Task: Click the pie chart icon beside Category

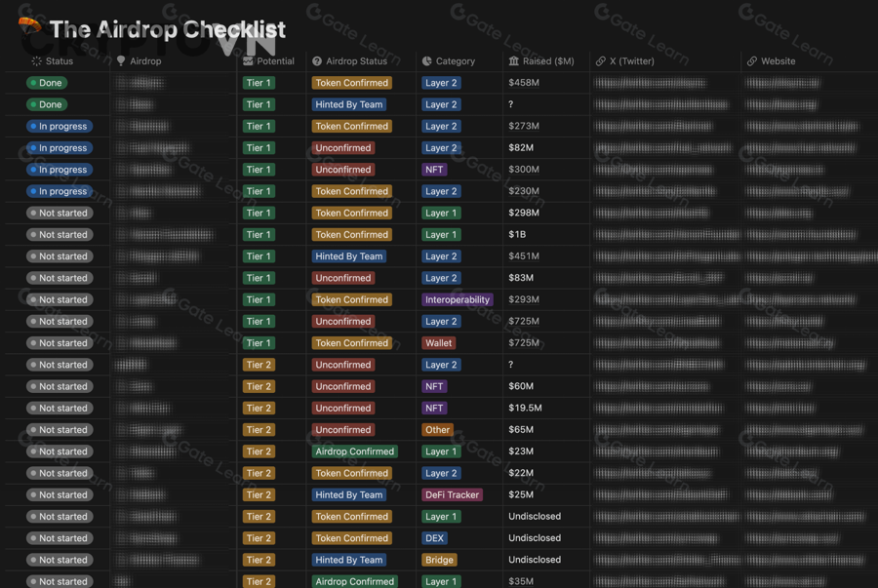Action: [426, 61]
